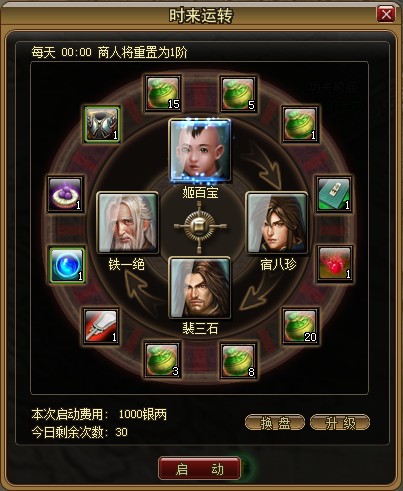This screenshot has height=491, width=403.
Task: Click the golden compass wheel center
Action: point(199,227)
